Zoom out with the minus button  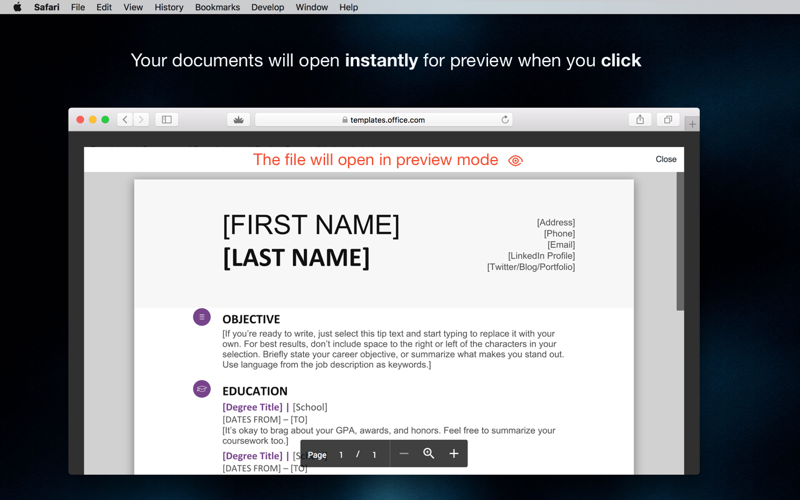click(x=404, y=454)
